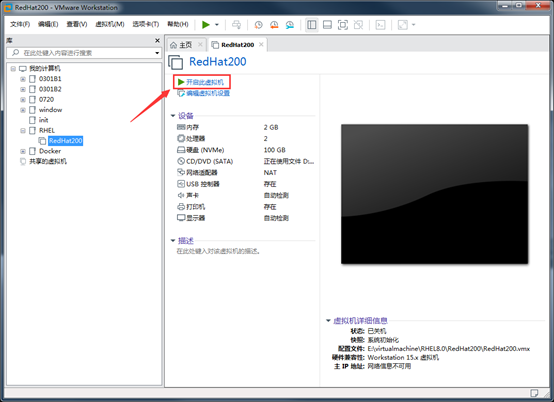This screenshot has width=554, height=402.
Task: Click the send Ctrl+Alt+Del toolbar icon
Action: coord(236,25)
